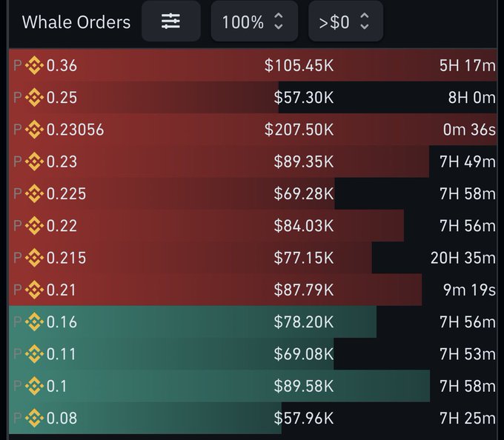Click the $77.15K order value

tap(304, 258)
